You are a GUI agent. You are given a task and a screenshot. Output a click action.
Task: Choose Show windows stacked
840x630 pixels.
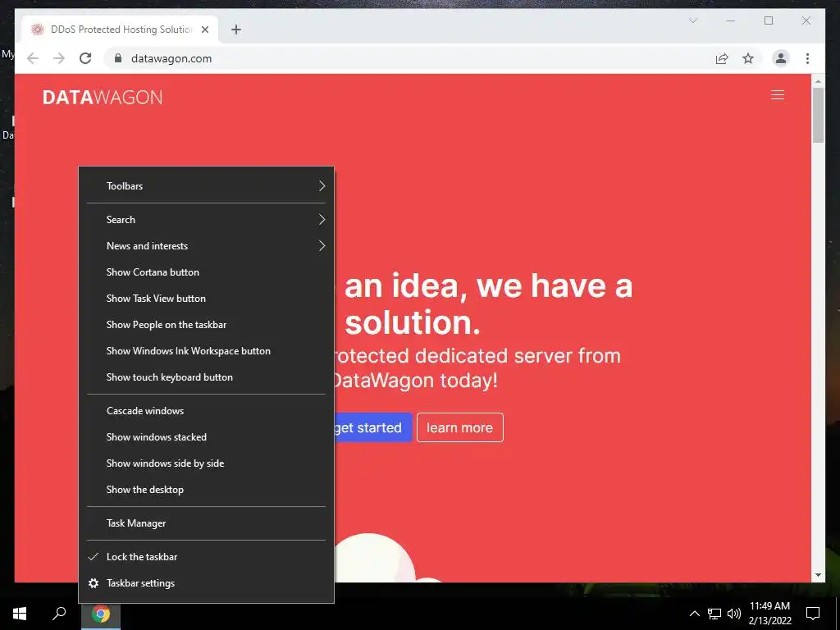pos(206,437)
